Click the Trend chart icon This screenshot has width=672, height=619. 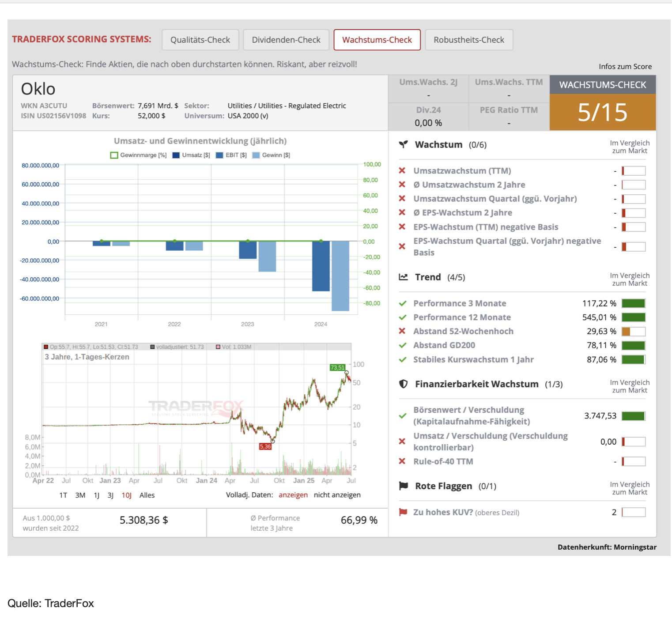(403, 277)
